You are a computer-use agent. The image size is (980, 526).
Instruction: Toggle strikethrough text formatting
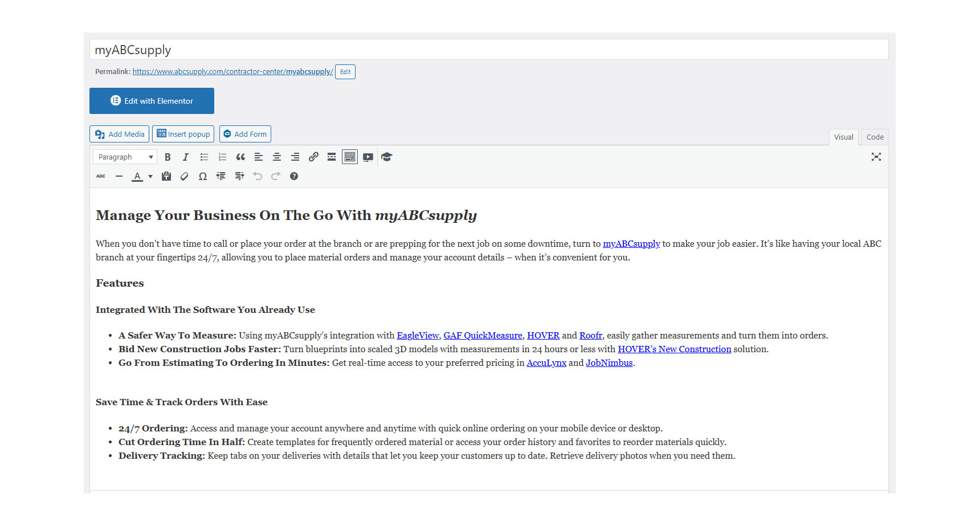tap(101, 177)
